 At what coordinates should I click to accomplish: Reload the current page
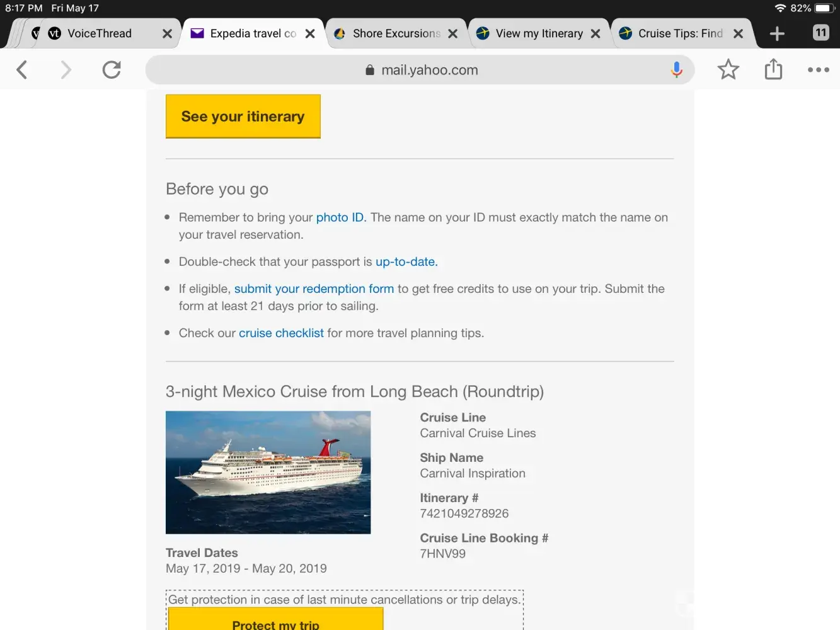pyautogui.click(x=112, y=69)
